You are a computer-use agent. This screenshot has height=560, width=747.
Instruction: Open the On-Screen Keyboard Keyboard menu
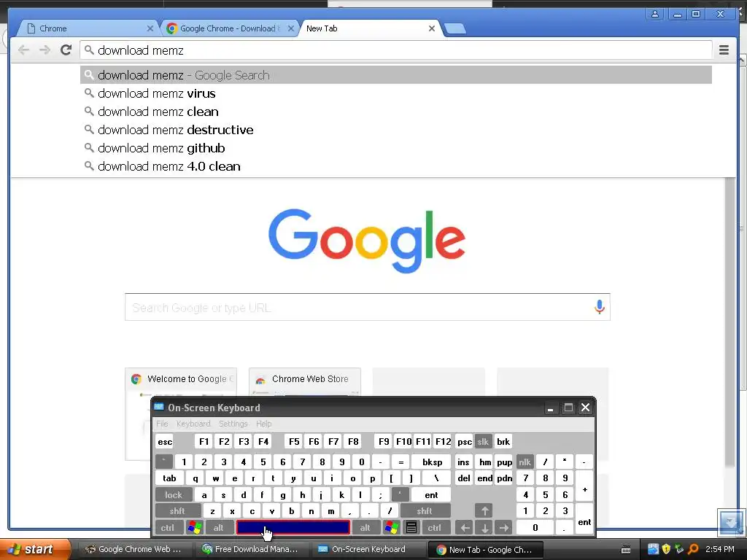(193, 424)
